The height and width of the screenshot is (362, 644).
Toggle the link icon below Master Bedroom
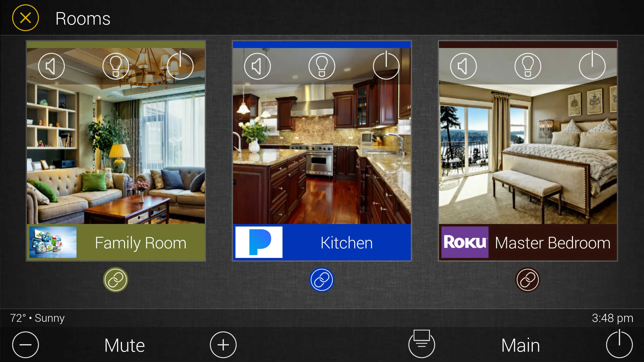tap(527, 279)
